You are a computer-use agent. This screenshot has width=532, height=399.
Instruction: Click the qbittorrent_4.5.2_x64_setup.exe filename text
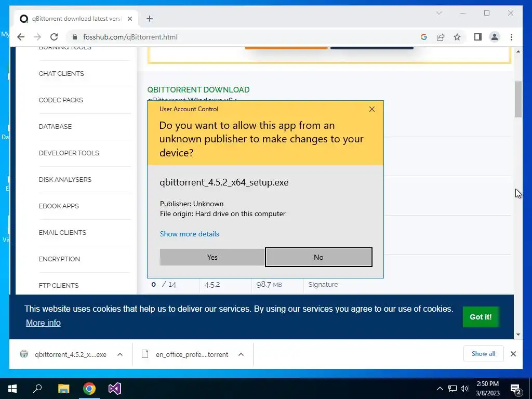tap(224, 182)
